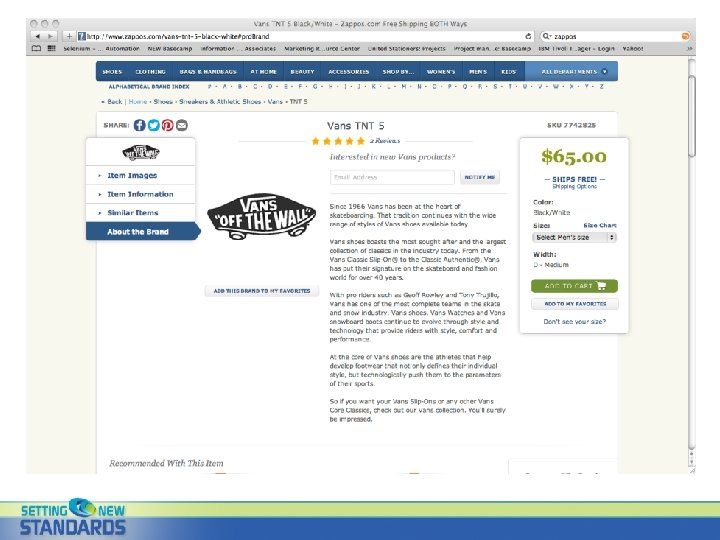
Task: Expand the All Departments menu
Action: (x=571, y=72)
